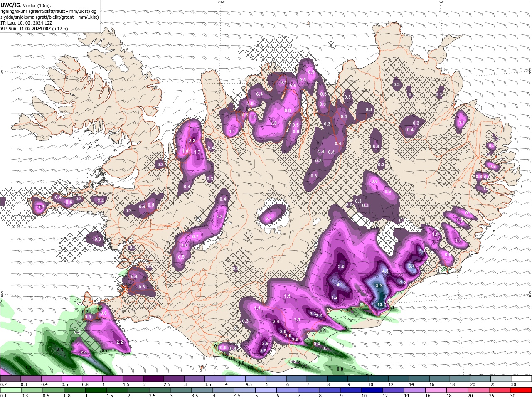Click the 3.0 value on the map

(341, 266)
